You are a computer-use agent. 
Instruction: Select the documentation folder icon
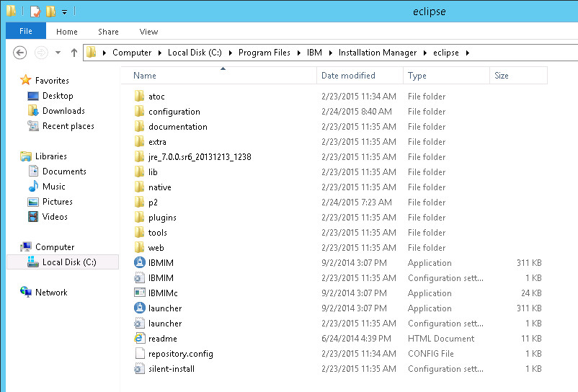pos(139,126)
